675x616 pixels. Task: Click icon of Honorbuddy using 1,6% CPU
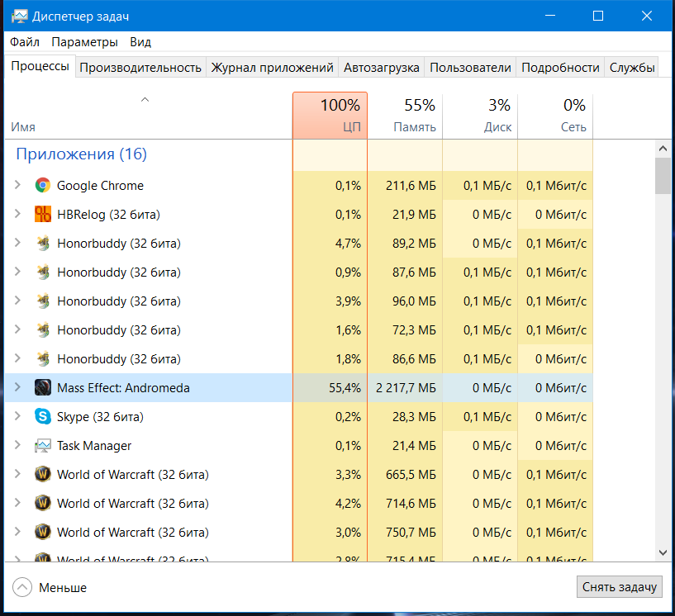point(43,330)
